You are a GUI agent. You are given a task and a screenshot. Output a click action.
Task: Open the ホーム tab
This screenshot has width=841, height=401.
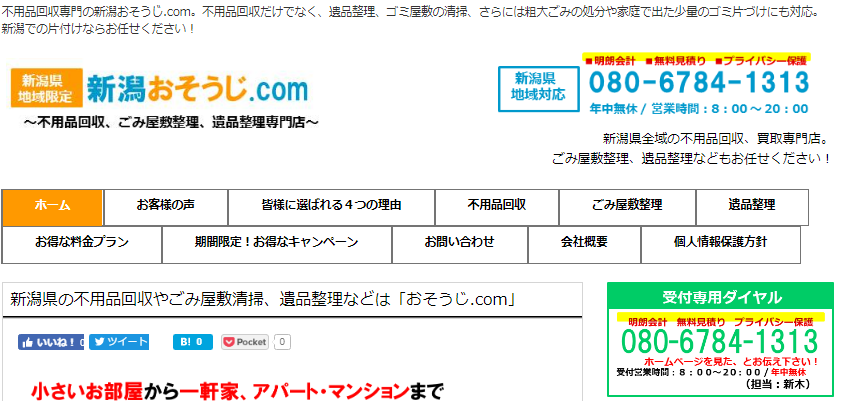pos(52,206)
